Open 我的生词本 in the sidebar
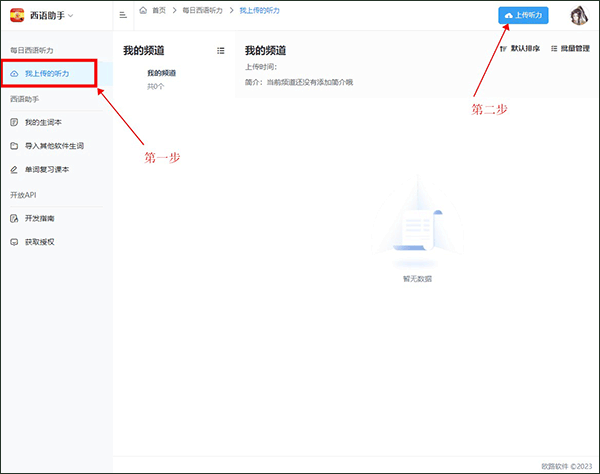This screenshot has width=600, height=474. click(x=46, y=122)
